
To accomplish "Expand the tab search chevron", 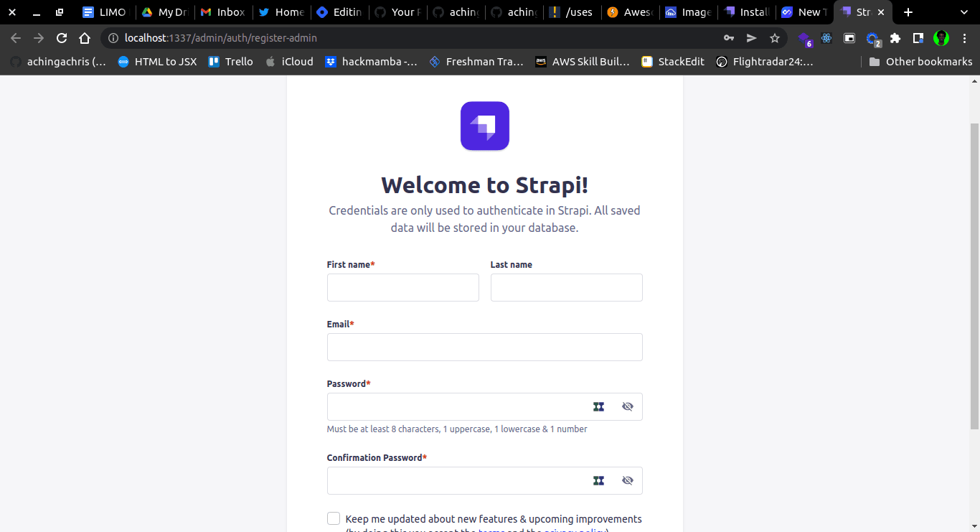I will click(x=963, y=12).
